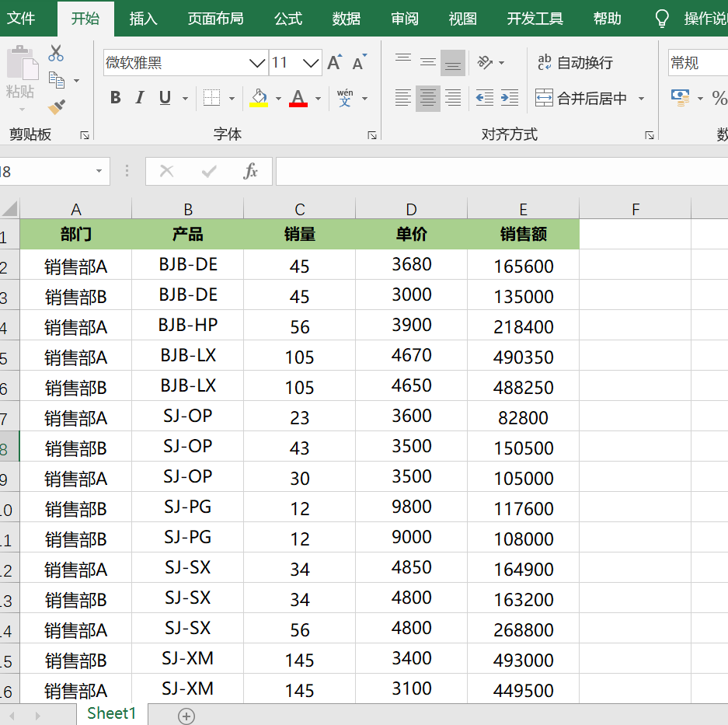Toggle Bold formatting
Image resolution: width=728 pixels, height=725 pixels.
[x=116, y=98]
